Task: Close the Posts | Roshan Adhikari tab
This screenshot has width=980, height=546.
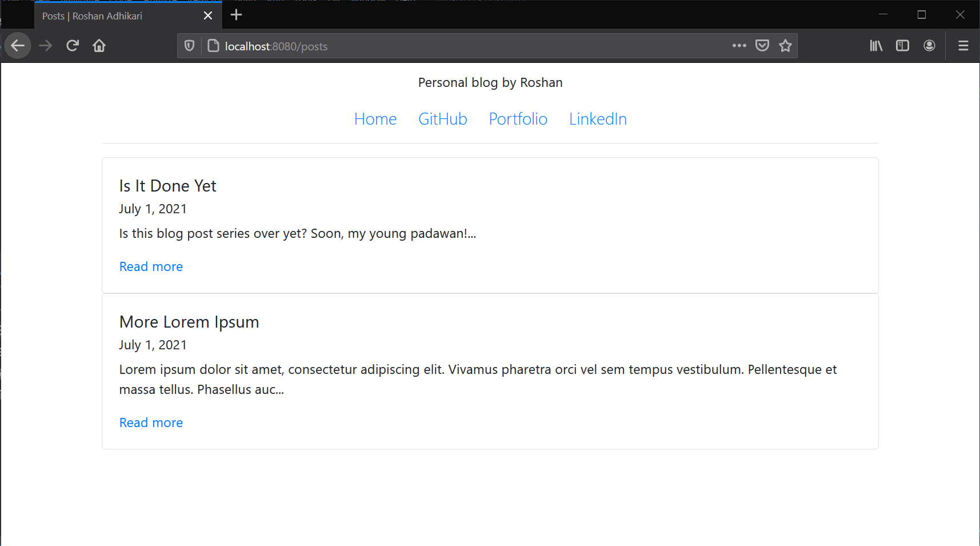Action: tap(208, 16)
